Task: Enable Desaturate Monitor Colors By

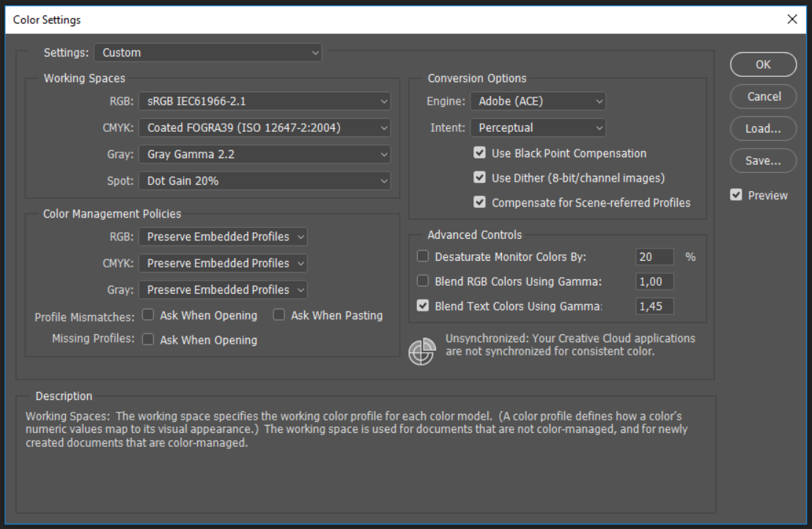Action: (423, 256)
